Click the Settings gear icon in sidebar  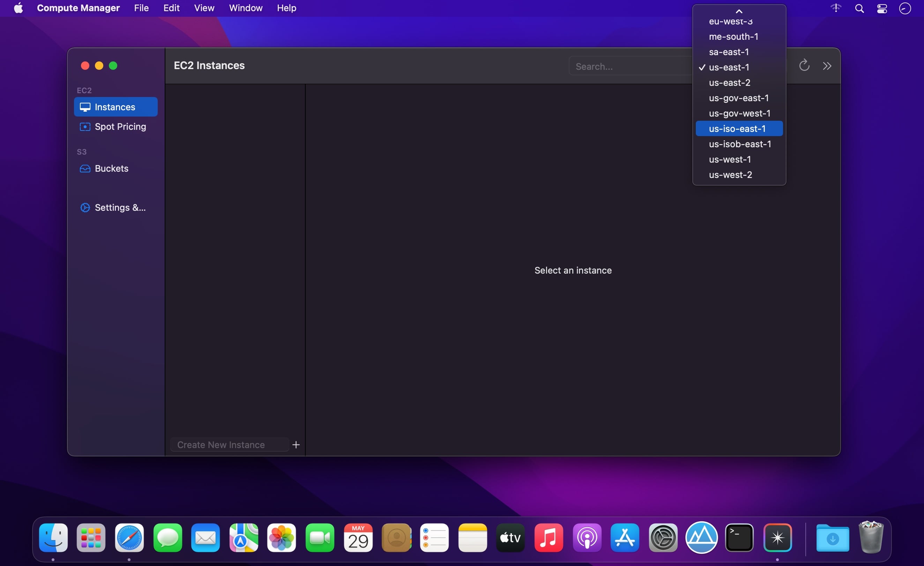[85, 207]
